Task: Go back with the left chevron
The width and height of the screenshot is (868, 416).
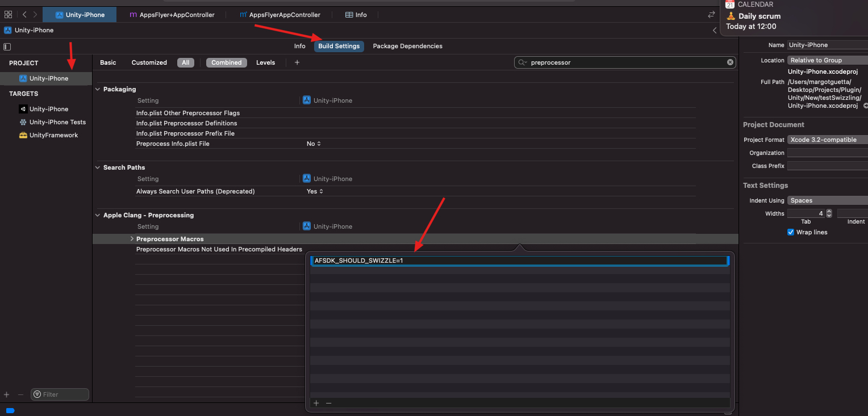Action: (24, 15)
